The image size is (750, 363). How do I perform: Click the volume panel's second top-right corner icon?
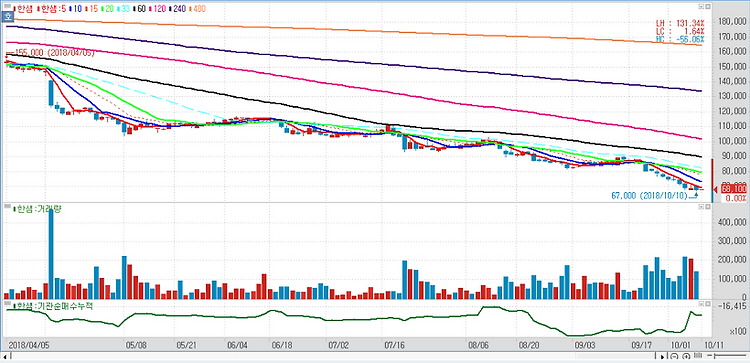coord(707,207)
